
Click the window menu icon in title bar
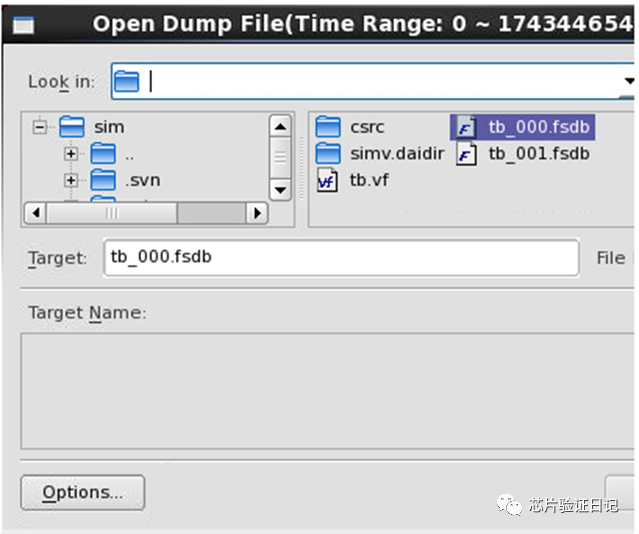(23, 25)
